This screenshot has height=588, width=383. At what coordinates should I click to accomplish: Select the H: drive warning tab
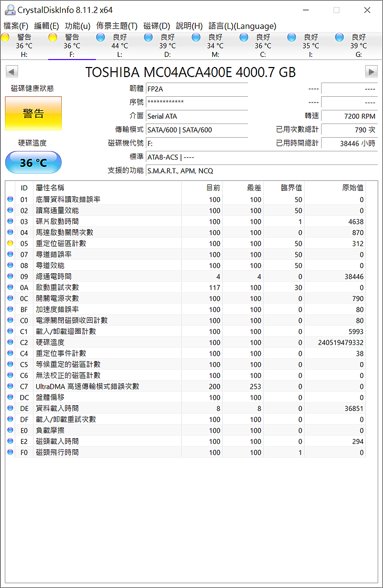[24, 46]
